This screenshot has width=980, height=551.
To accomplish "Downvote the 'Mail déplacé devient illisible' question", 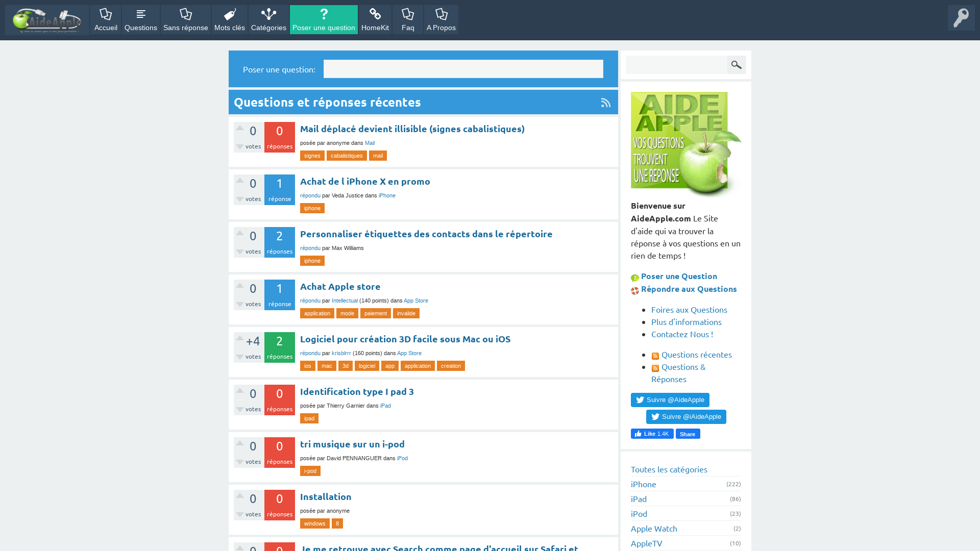I will click(239, 147).
